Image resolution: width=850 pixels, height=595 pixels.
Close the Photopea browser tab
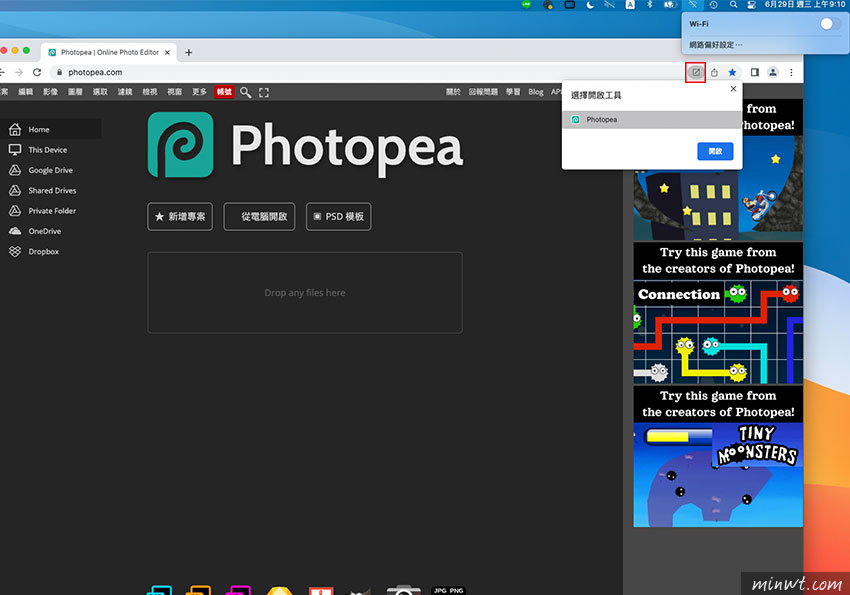pyautogui.click(x=168, y=53)
